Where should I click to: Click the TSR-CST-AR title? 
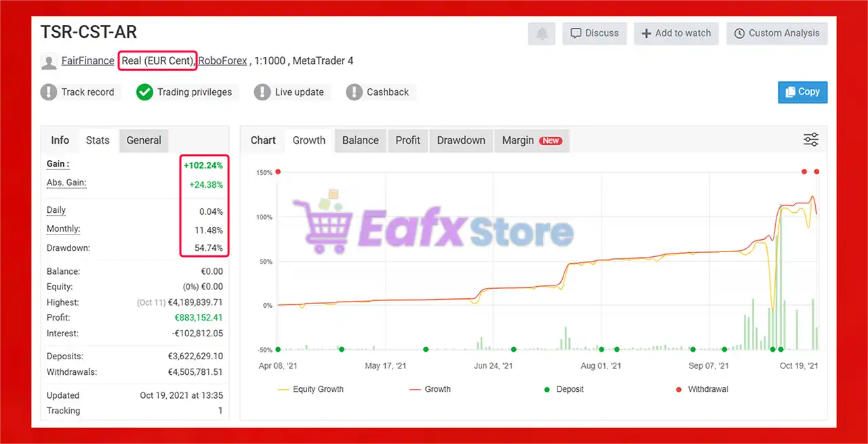pyautogui.click(x=89, y=33)
